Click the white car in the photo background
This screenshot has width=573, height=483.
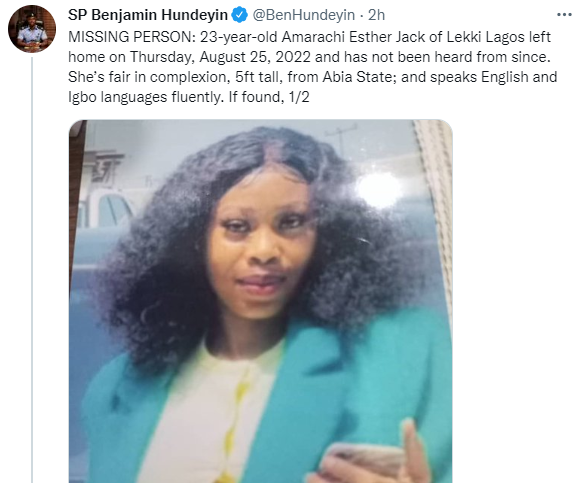click(x=106, y=212)
